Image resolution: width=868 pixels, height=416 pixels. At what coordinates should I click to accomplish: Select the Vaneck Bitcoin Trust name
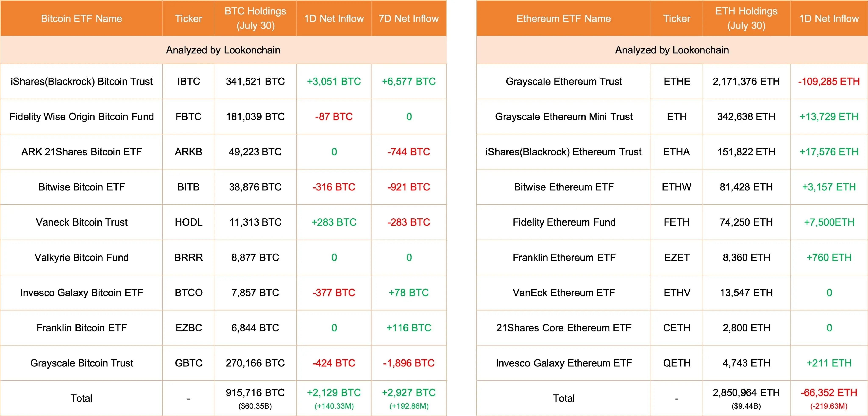tap(81, 222)
